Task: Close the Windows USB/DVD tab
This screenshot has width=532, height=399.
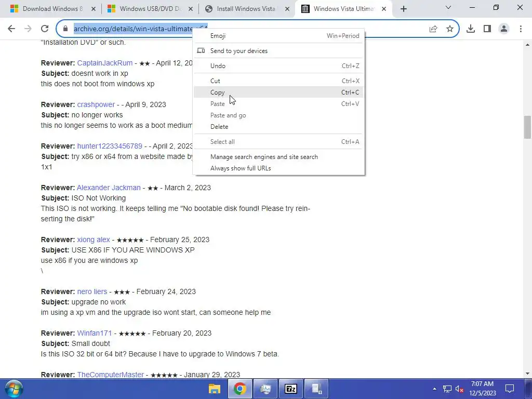Action: 191,9
